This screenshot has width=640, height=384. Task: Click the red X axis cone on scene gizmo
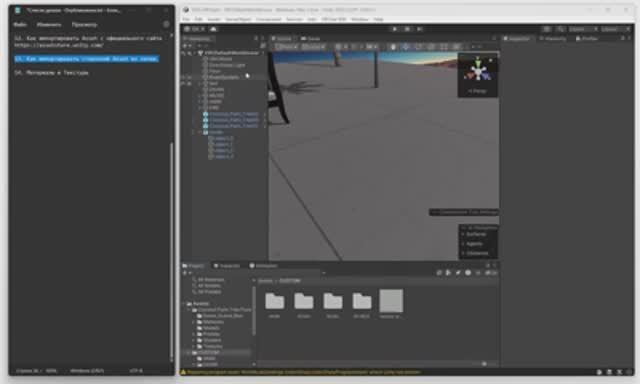(469, 76)
